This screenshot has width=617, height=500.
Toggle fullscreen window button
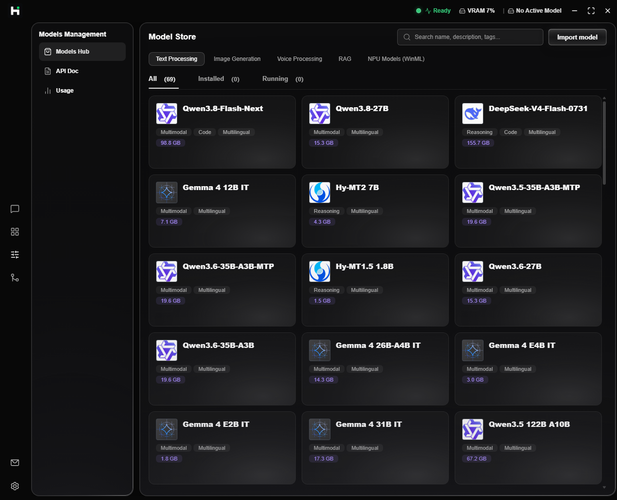tap(591, 11)
